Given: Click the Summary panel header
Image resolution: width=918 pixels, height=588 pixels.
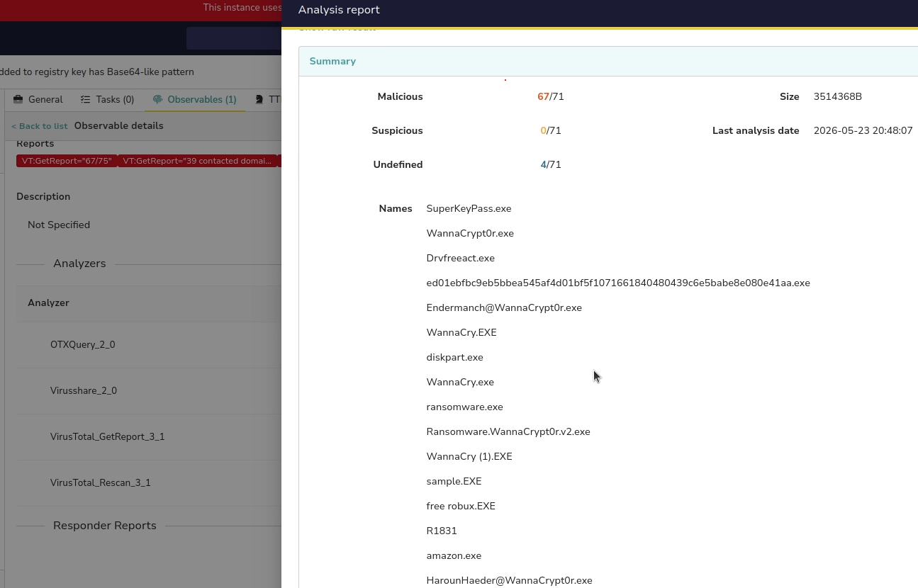Looking at the screenshot, I should click(608, 62).
